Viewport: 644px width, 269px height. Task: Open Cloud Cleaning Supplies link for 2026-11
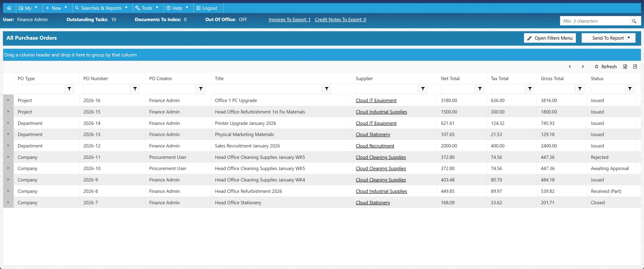pyautogui.click(x=381, y=157)
